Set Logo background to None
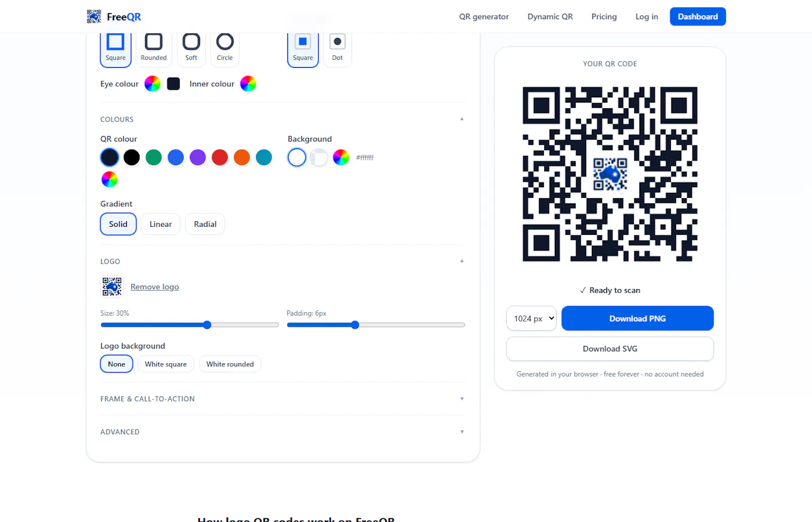 [x=117, y=364]
